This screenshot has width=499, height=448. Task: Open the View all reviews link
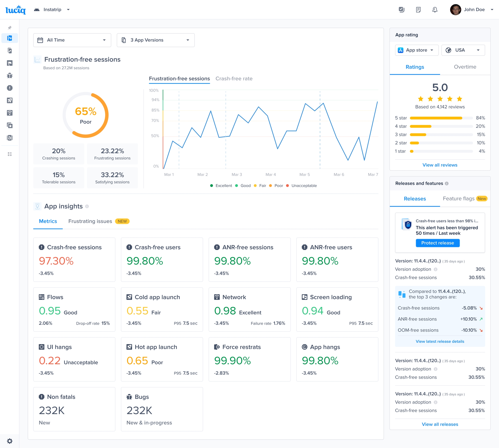coord(440,165)
